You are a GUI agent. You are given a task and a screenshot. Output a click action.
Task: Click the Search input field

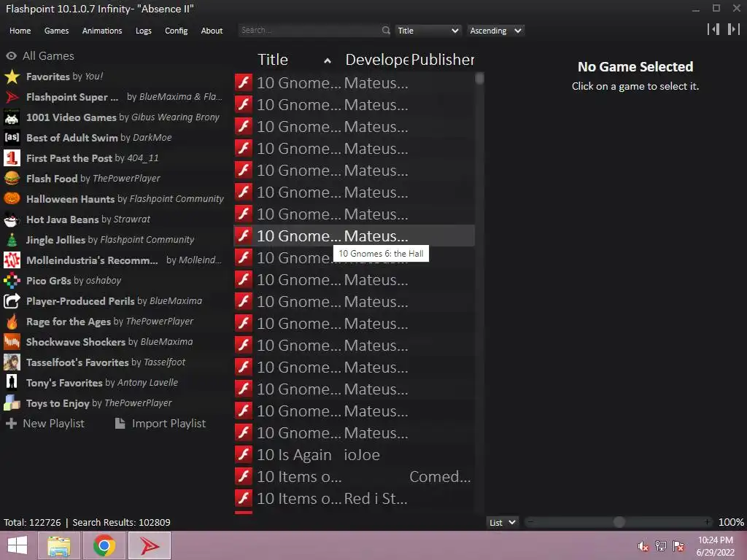coord(309,30)
